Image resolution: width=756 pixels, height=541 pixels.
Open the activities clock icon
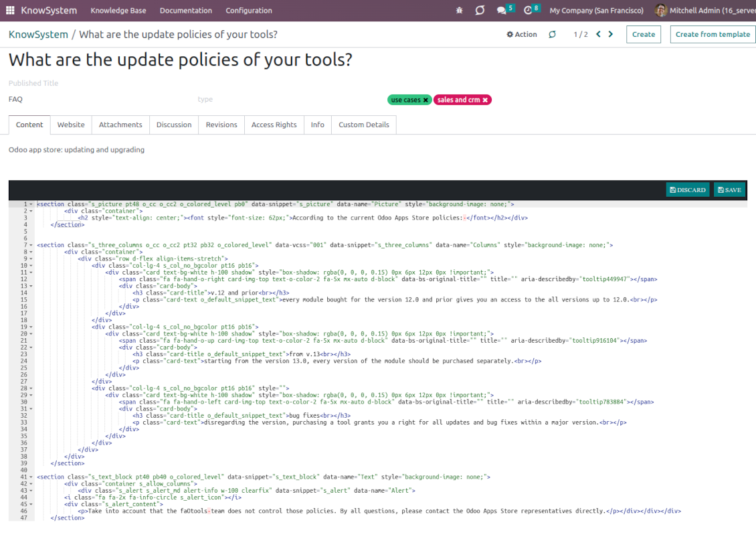pyautogui.click(x=528, y=11)
